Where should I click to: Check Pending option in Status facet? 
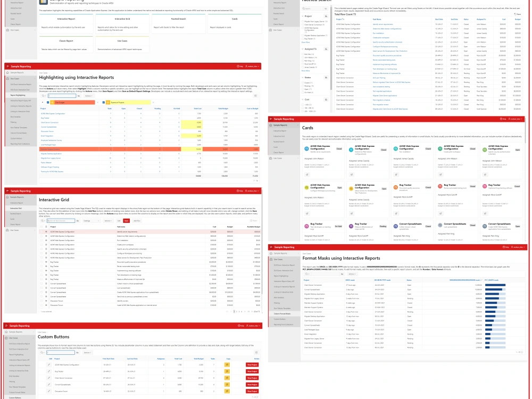point(303,86)
